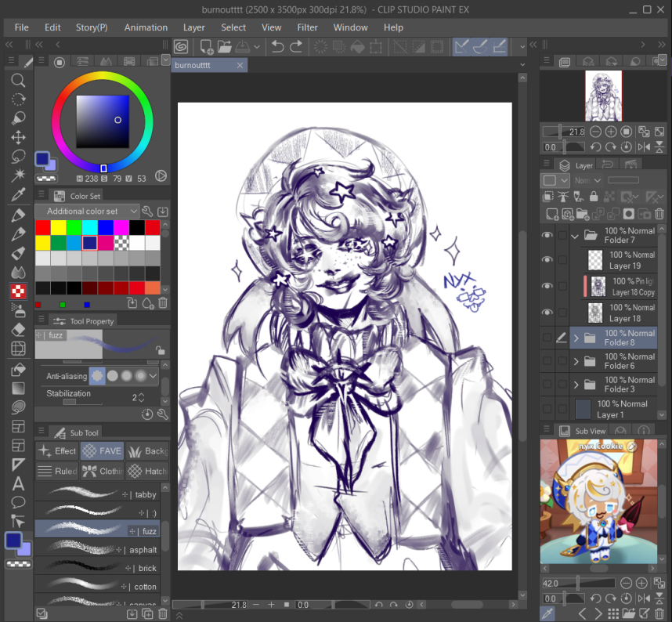Show Folder 6 via visibility box
Screen dimensions: 672x622
[x=547, y=361]
